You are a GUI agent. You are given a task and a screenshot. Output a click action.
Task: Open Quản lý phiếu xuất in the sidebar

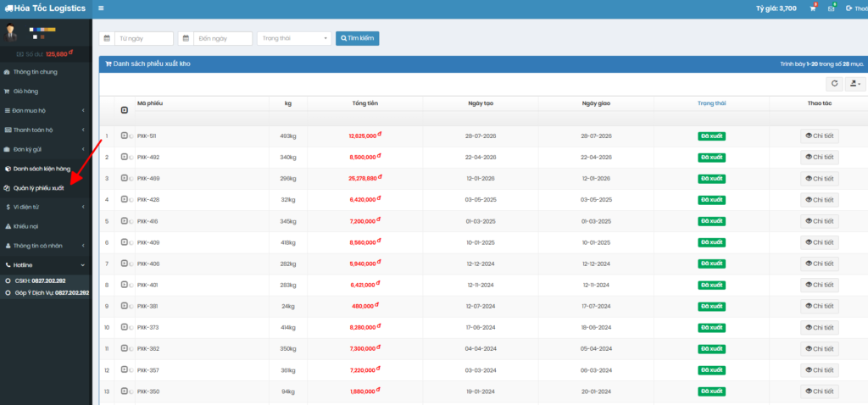click(x=46, y=188)
